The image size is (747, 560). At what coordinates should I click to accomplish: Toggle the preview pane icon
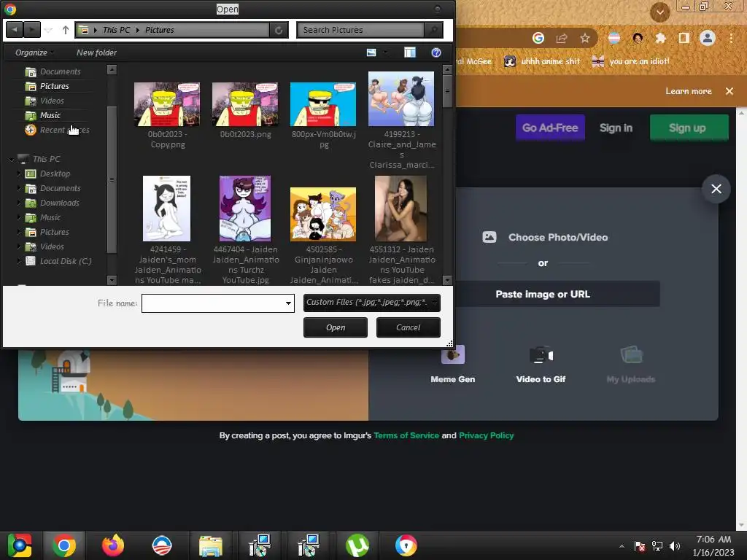click(410, 52)
